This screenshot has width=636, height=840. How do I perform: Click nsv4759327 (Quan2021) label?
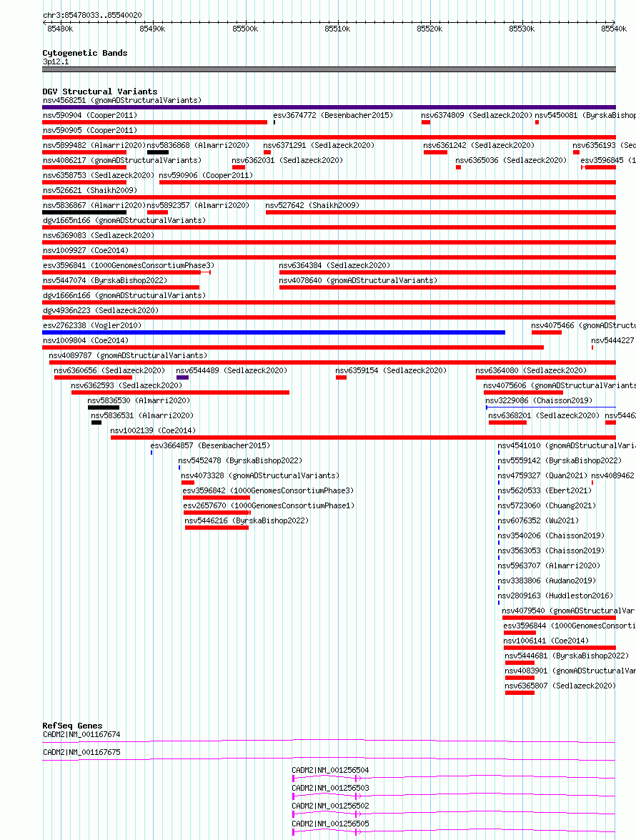click(x=543, y=475)
